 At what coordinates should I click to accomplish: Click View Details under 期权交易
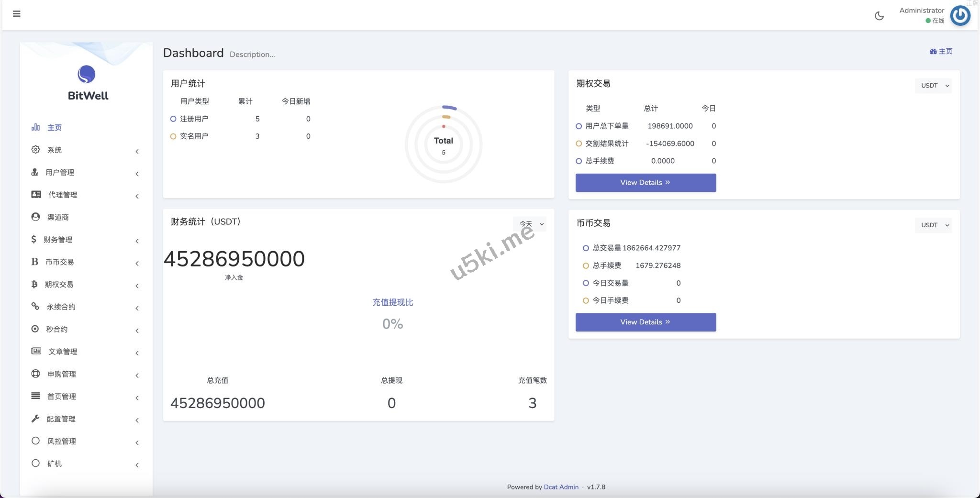[645, 183]
